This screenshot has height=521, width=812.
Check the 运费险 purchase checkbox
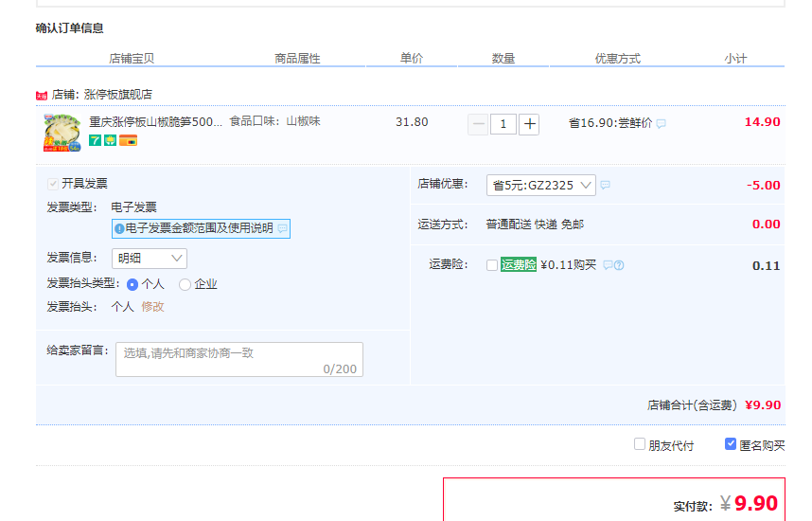click(492, 265)
